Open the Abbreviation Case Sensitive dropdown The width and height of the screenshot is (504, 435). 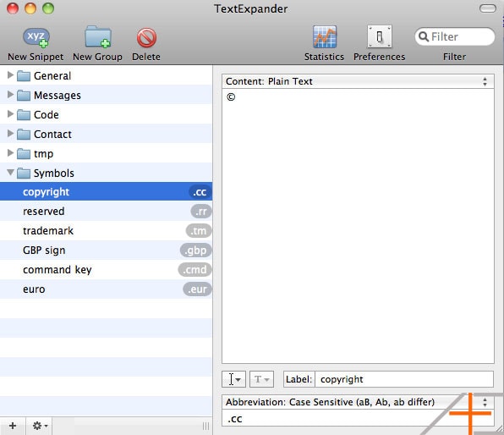pyautogui.click(x=358, y=402)
